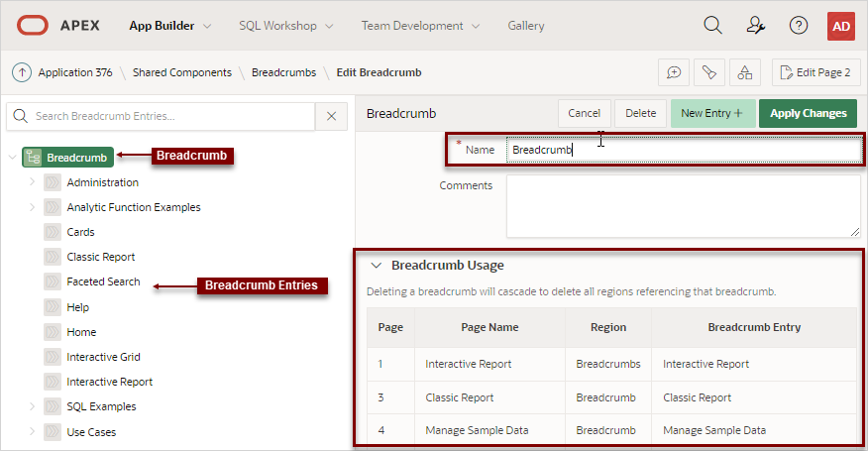The height and width of the screenshot is (451, 868).
Task: Click the Classic Report entry icon
Action: point(53,257)
